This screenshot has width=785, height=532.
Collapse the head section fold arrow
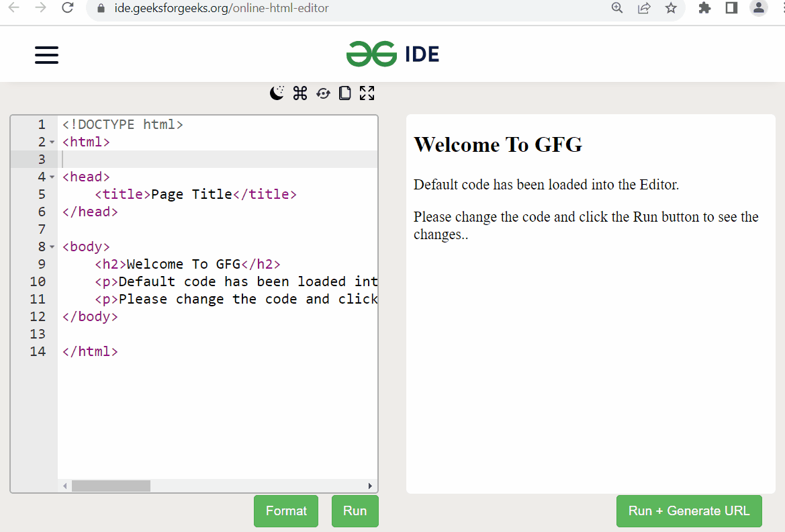[x=51, y=177]
